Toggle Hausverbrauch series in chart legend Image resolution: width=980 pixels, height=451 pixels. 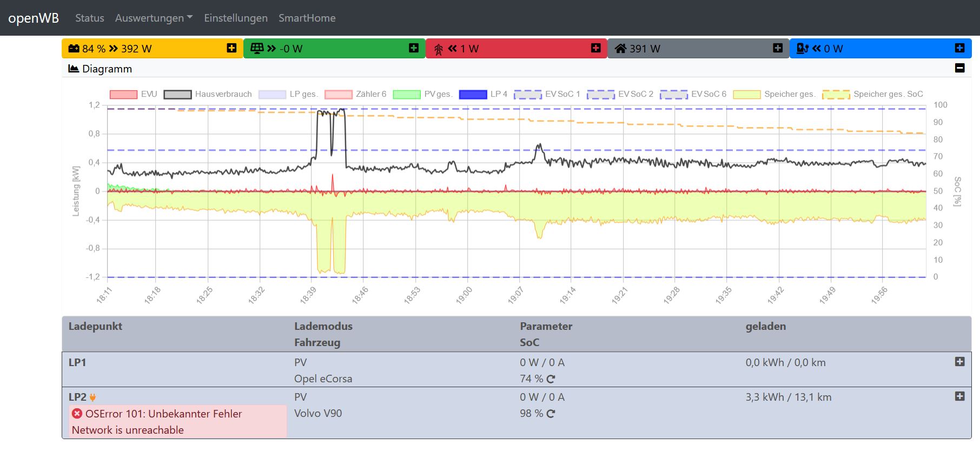tap(208, 94)
